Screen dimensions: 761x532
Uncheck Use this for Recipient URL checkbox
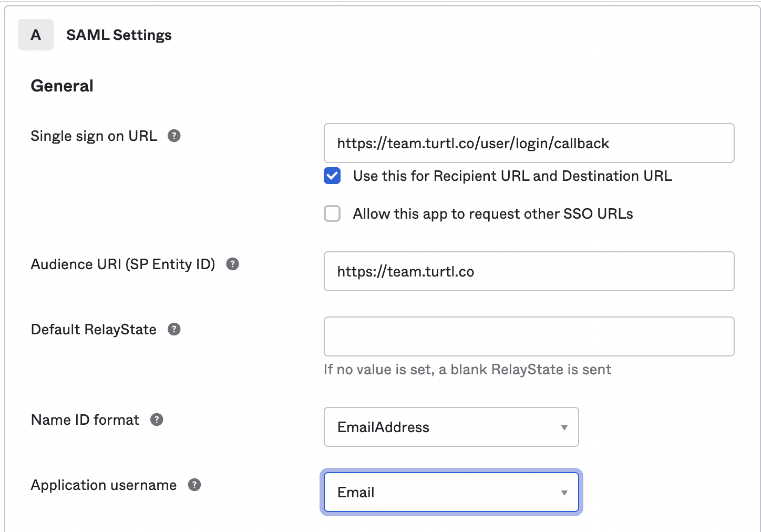pyautogui.click(x=332, y=176)
